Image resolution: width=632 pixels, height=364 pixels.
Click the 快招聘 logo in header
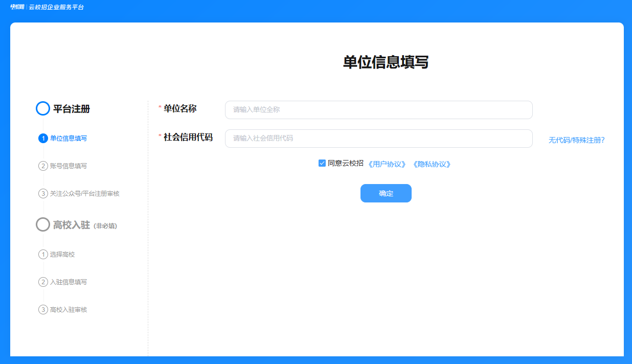click(x=17, y=7)
